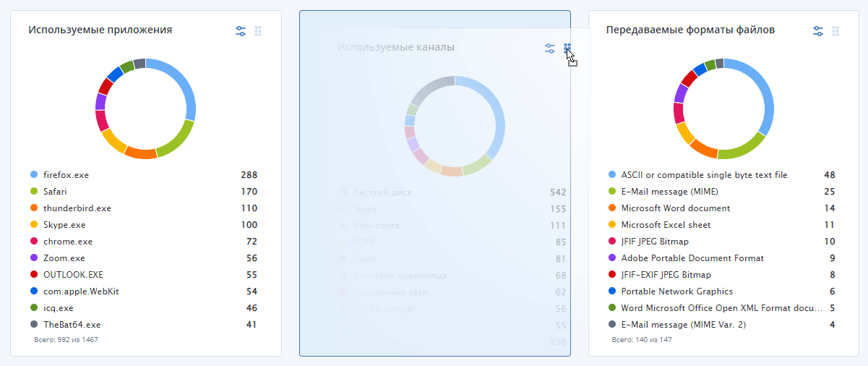This screenshot has width=868, height=366.
Task: Select firefox.exe legend entry
Action: pyautogui.click(x=144, y=175)
